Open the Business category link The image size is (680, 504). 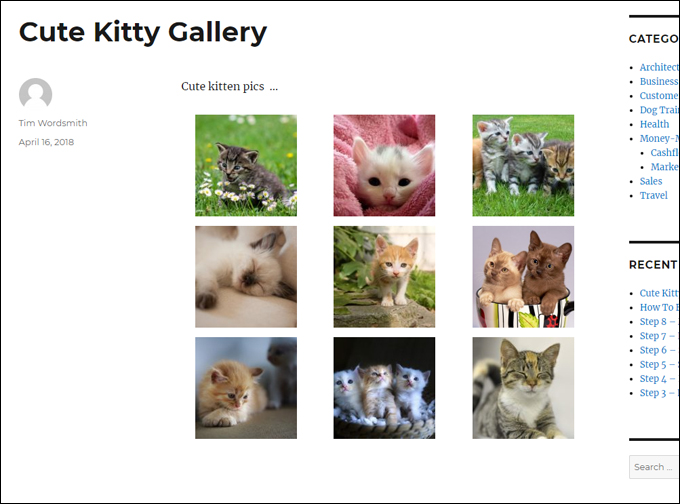click(659, 81)
